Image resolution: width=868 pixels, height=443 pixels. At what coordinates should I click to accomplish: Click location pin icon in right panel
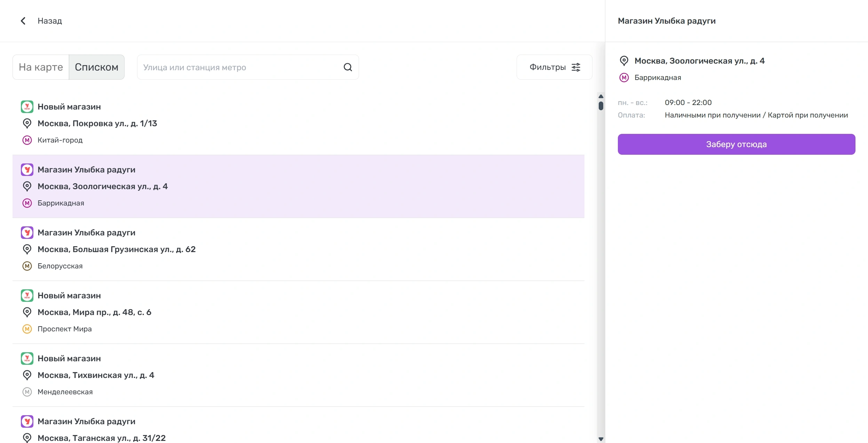[624, 61]
